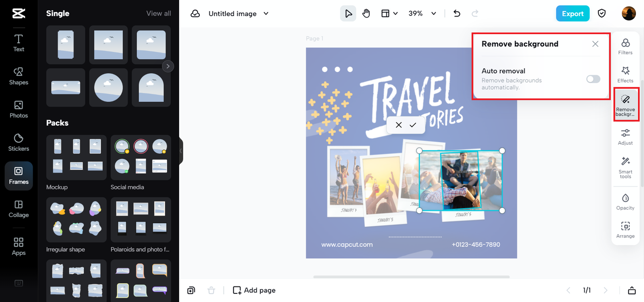This screenshot has width=644, height=302.
Task: Open the Effects tool
Action: [x=625, y=74]
